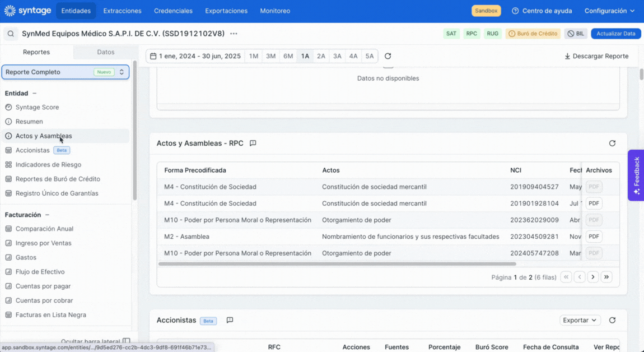Select 1A time range
Screen dimensions: 644x352
(305, 56)
